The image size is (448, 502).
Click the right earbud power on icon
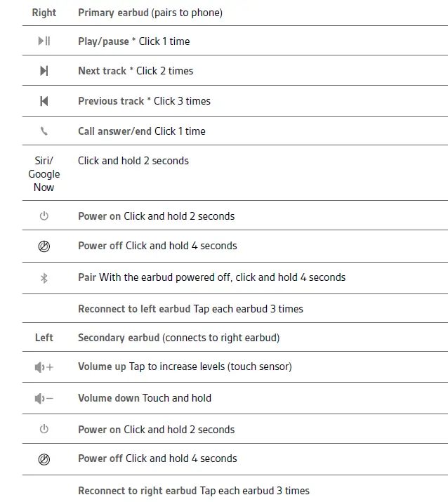click(44, 216)
